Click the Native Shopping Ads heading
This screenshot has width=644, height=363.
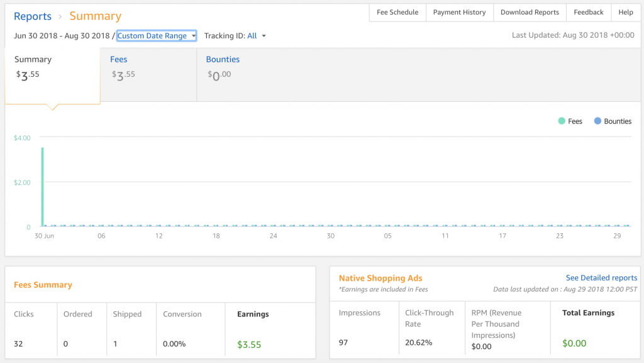380,278
